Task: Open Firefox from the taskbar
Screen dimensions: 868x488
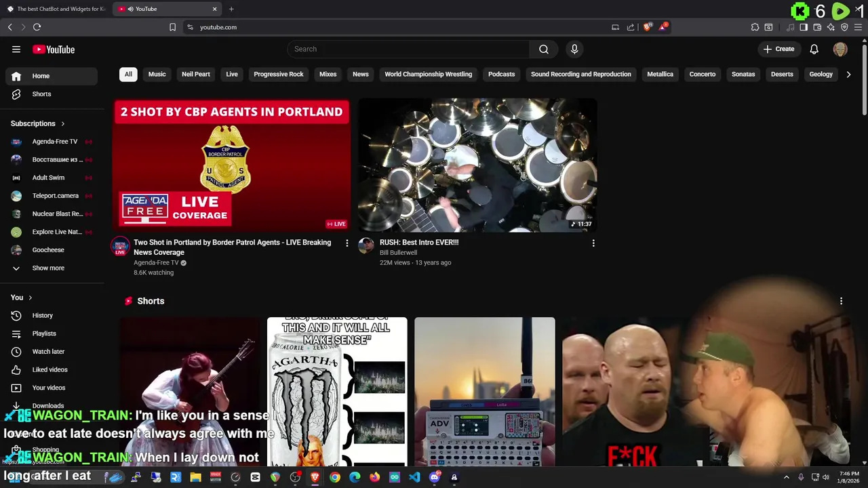Action: coord(375,477)
